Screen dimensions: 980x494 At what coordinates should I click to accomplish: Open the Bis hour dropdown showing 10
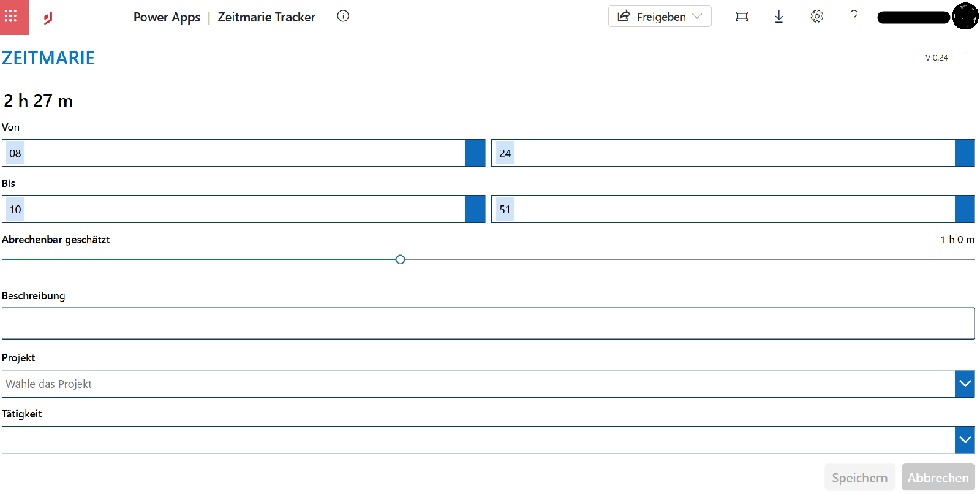243,209
